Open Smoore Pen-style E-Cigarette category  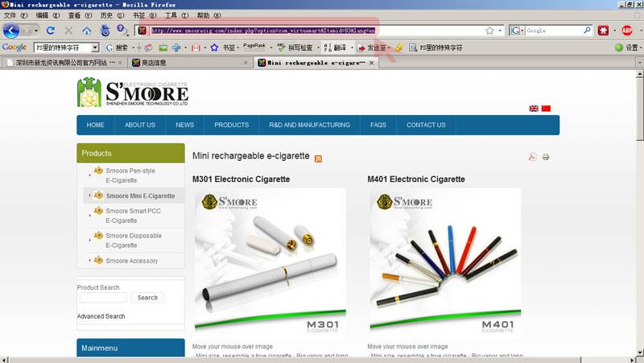coord(130,175)
